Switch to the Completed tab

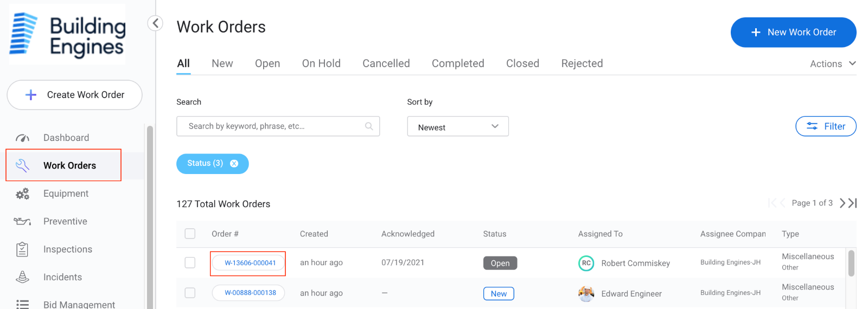458,63
